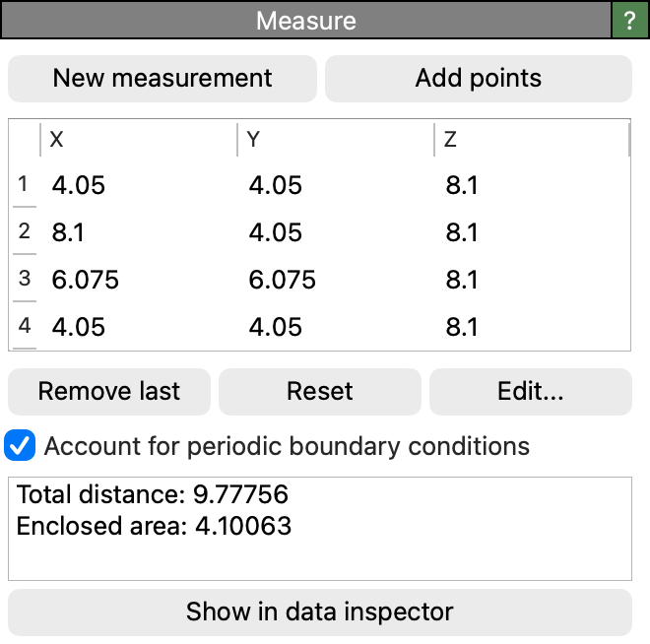Click X value 6.075 in row 3

coord(85,280)
